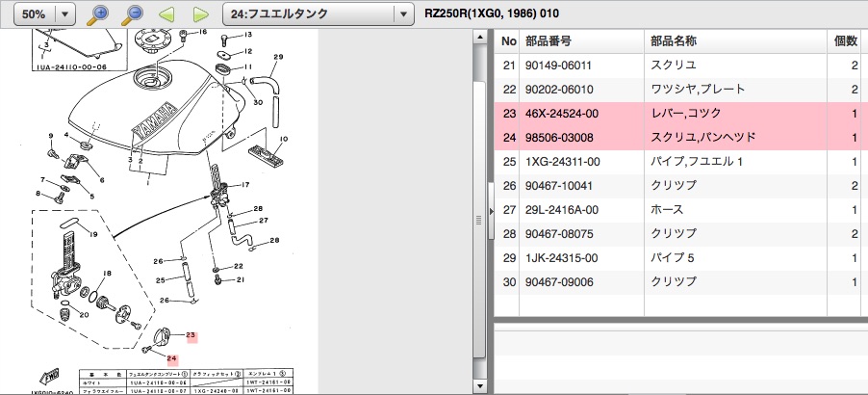Click row number 21 in parts table
868x395 pixels.
pos(509,66)
